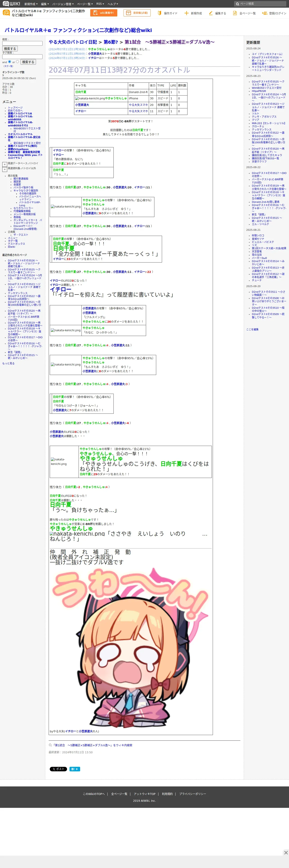The image size is (289, 868).
Task: Click the X ポスト share button
Action: [x=58, y=769]
